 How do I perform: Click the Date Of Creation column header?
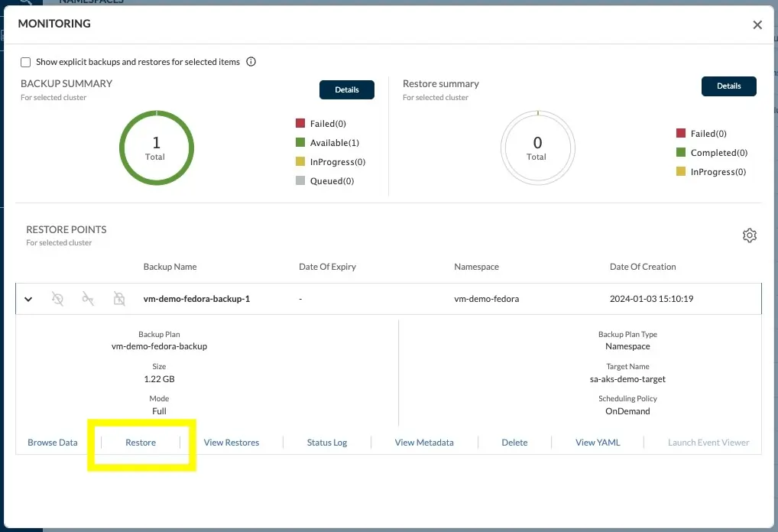(x=643, y=267)
